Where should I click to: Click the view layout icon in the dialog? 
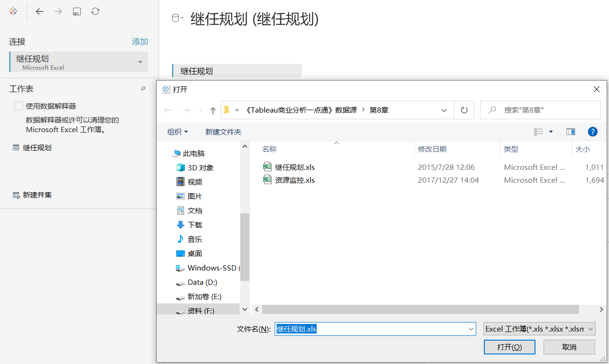(x=538, y=132)
